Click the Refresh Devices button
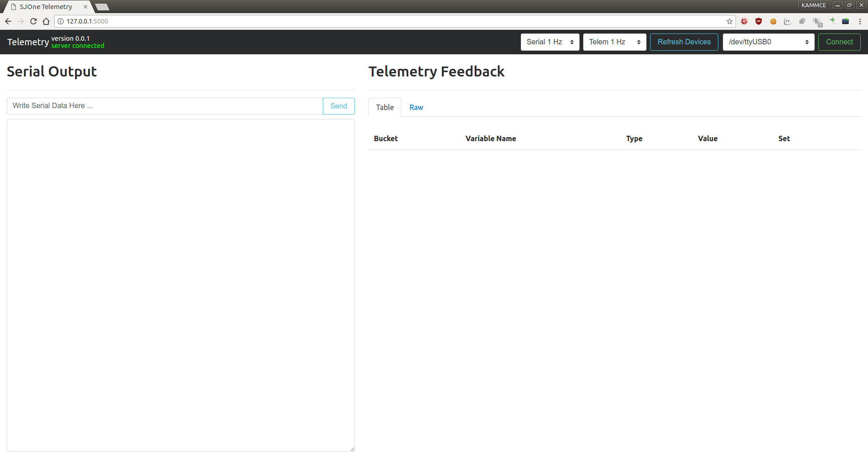868x467 pixels. (x=684, y=42)
